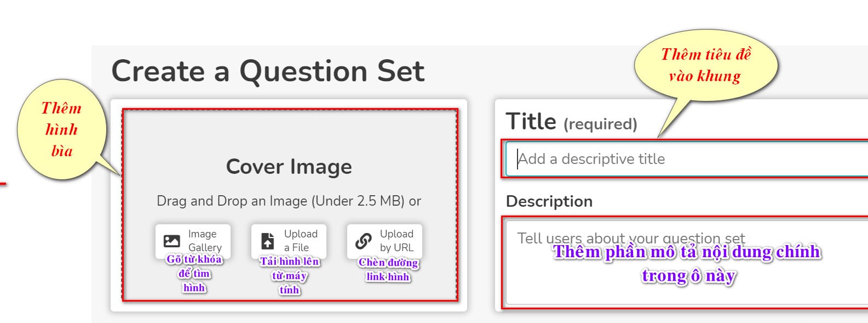Click the Title (required) label
The height and width of the screenshot is (323, 868).
[571, 122]
